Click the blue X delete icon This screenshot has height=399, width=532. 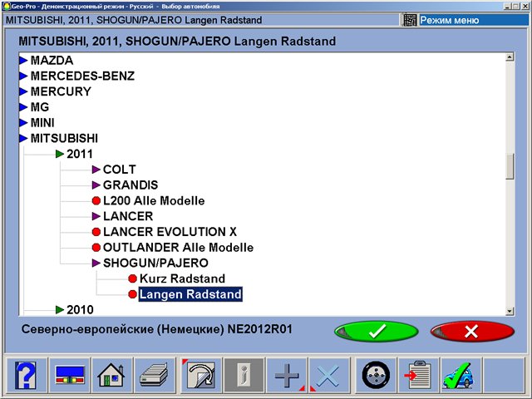328,375
